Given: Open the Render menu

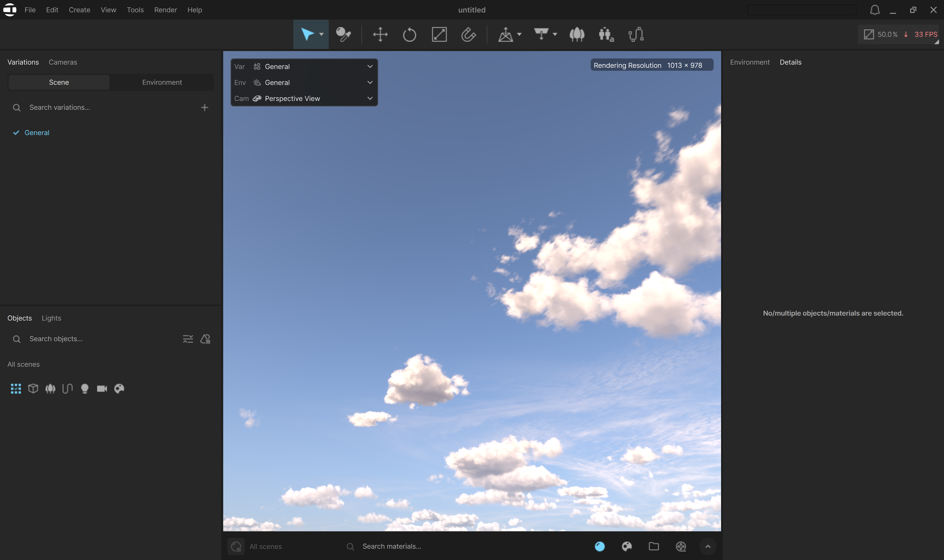Looking at the screenshot, I should (x=165, y=10).
